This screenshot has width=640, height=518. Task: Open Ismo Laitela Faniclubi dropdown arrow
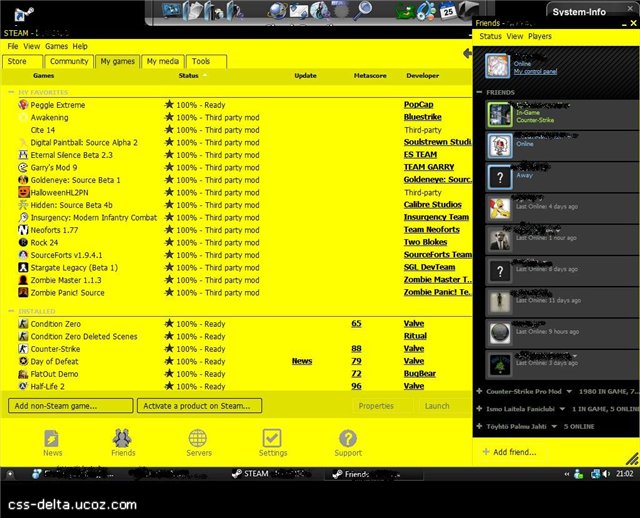562,409
